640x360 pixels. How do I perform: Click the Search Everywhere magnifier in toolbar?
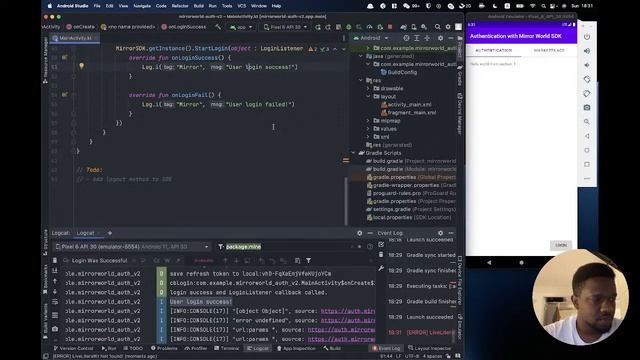(x=438, y=27)
